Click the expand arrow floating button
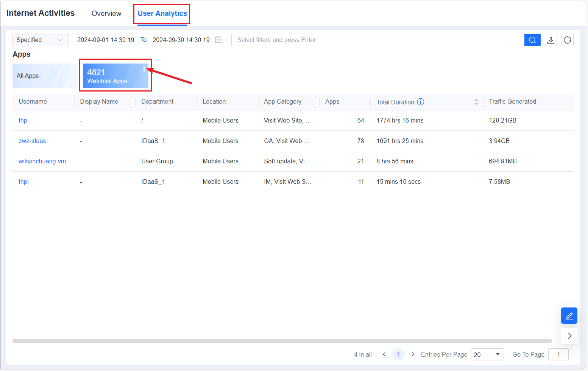Viewport: 588px width, 371px height. (569, 335)
